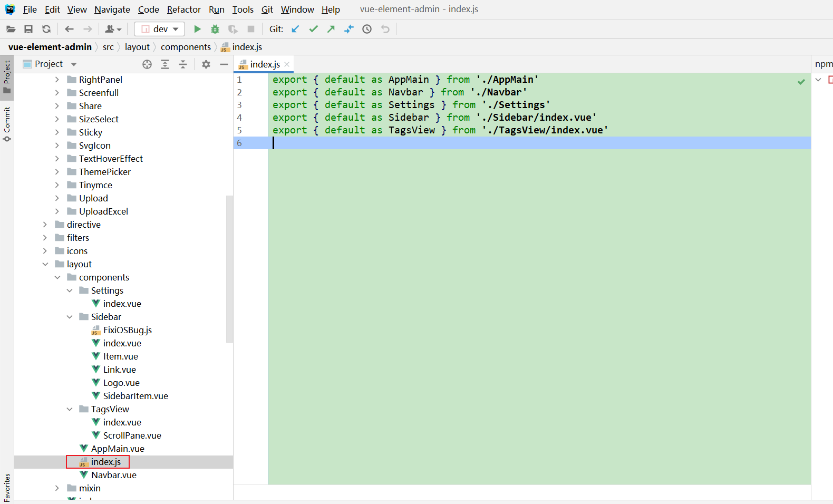Click Git Update Project blue arrow

tap(295, 29)
